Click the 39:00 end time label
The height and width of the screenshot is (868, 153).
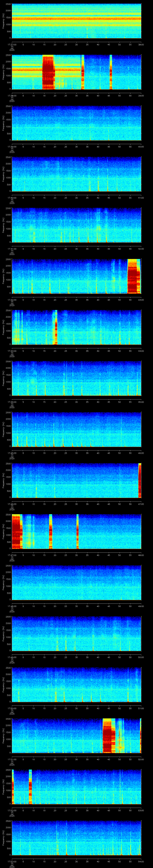pos(141,96)
